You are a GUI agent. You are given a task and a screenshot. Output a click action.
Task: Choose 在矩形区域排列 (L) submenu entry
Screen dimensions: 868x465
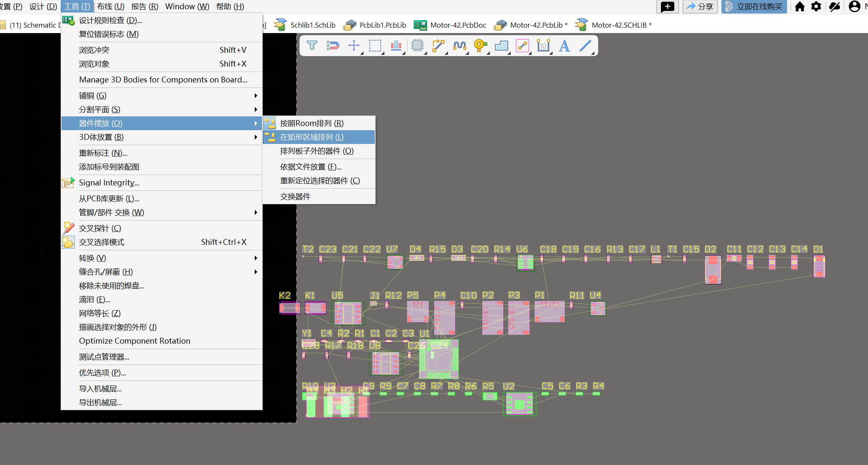(312, 137)
